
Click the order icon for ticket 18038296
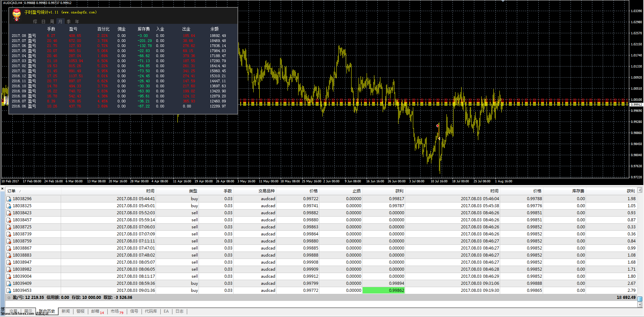click(9, 199)
